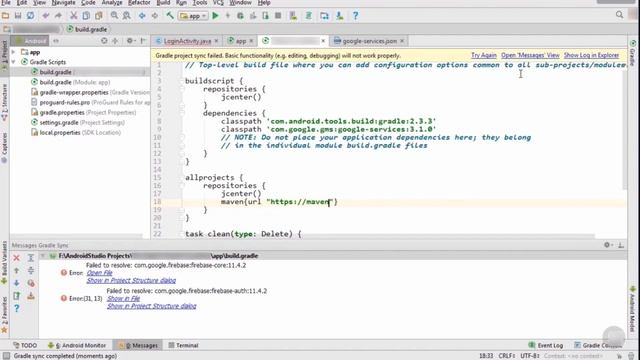
Task: Click the Stop square icon
Action: point(278,16)
